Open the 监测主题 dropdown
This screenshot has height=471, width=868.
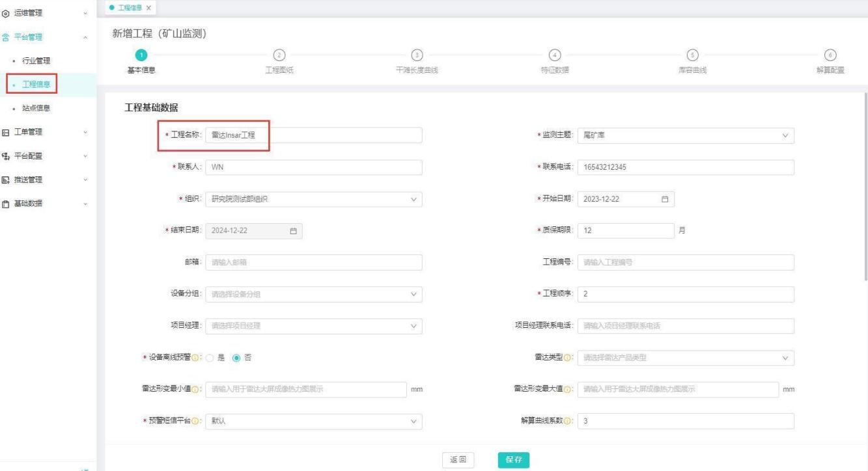[685, 135]
